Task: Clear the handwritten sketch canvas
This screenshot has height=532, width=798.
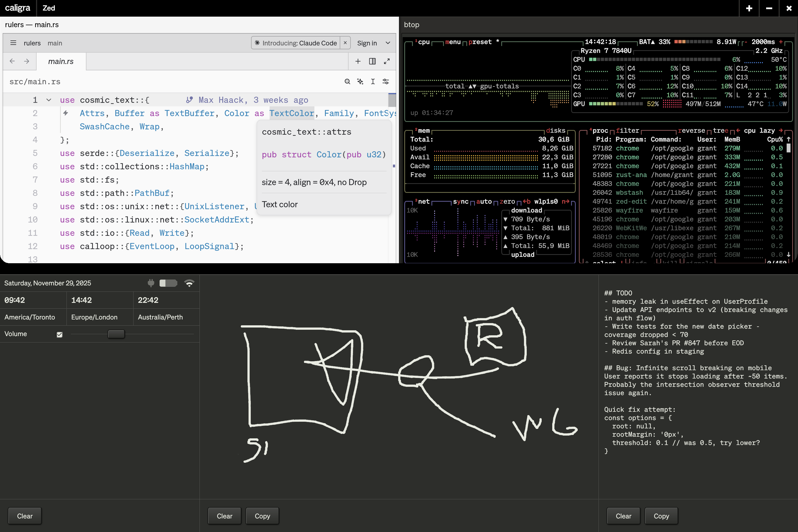Action: click(x=224, y=516)
